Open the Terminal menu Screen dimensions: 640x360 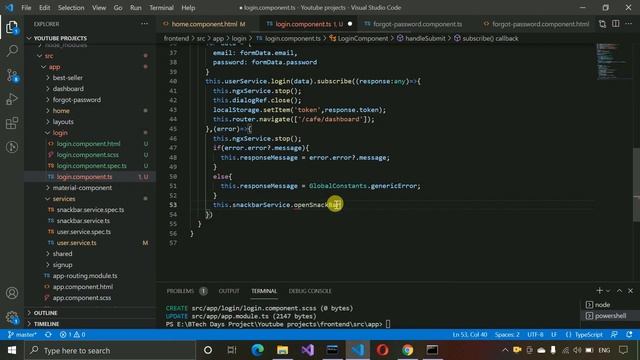161,8
